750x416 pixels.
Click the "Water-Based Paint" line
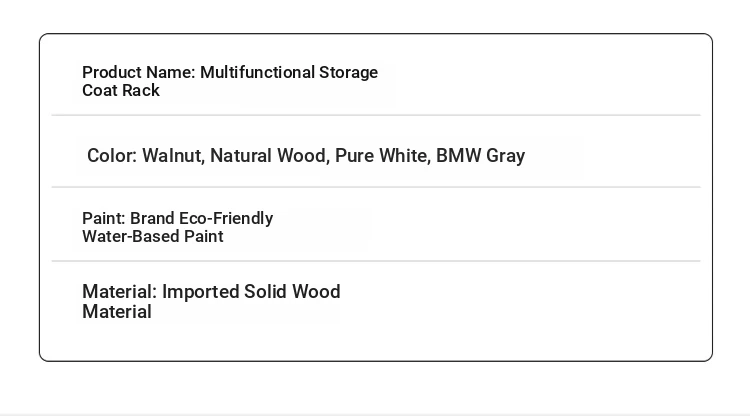tap(153, 236)
